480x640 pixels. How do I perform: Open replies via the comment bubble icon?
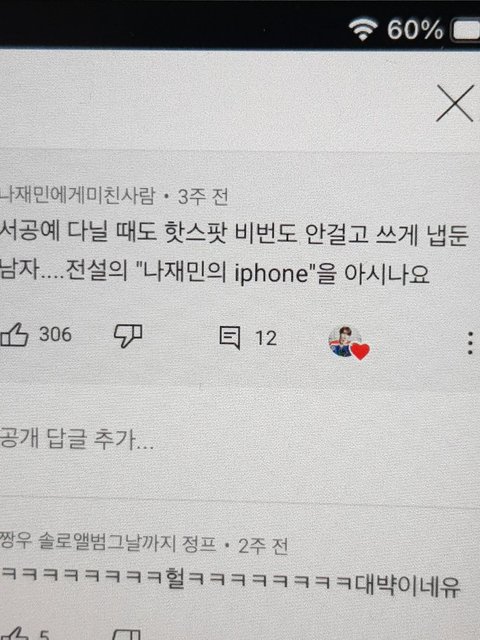coord(230,337)
